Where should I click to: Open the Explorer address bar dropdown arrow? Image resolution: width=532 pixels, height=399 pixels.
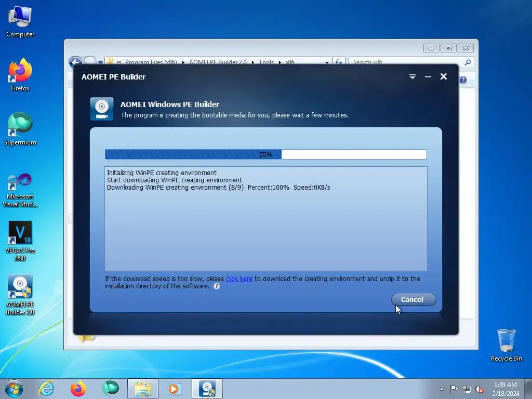(327, 62)
